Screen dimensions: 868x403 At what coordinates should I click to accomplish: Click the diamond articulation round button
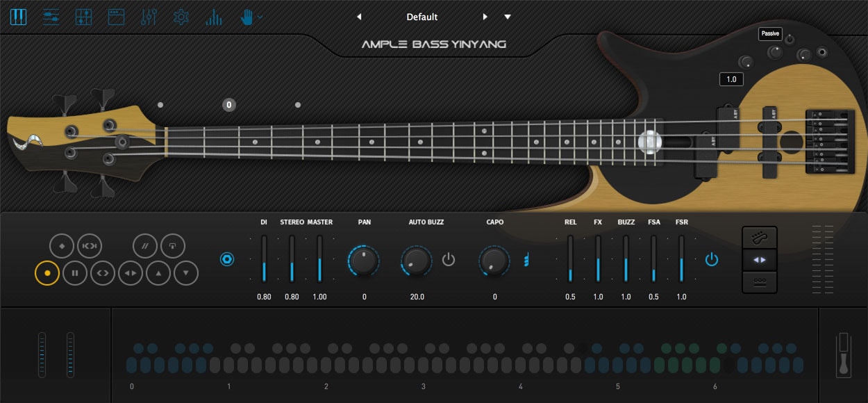(62, 246)
